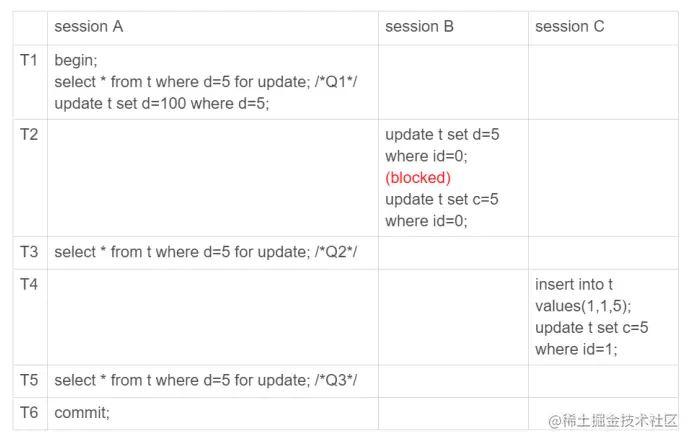Viewport: 692px width, 443px height.
Task: Select the T1 row label
Action: [x=29, y=60]
